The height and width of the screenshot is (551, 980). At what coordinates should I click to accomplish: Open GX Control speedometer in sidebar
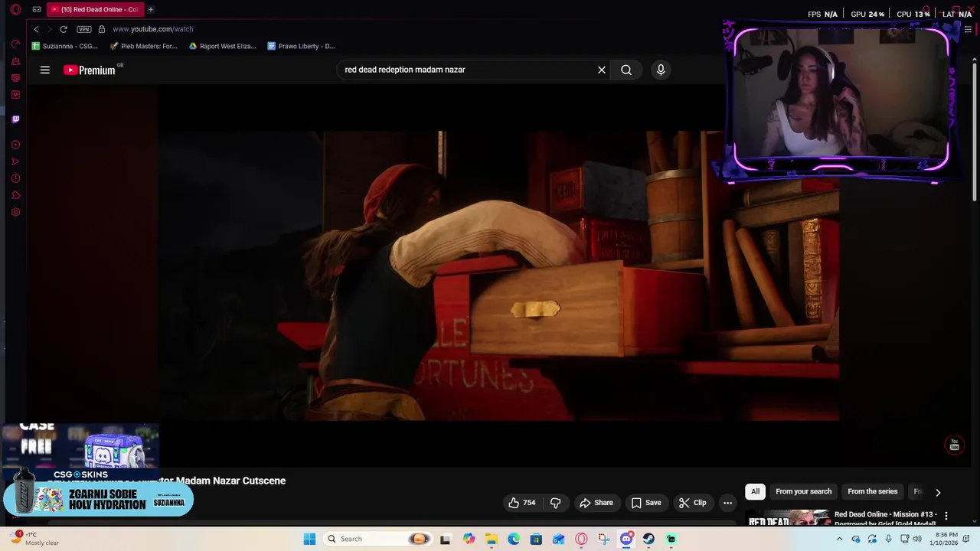[15, 44]
